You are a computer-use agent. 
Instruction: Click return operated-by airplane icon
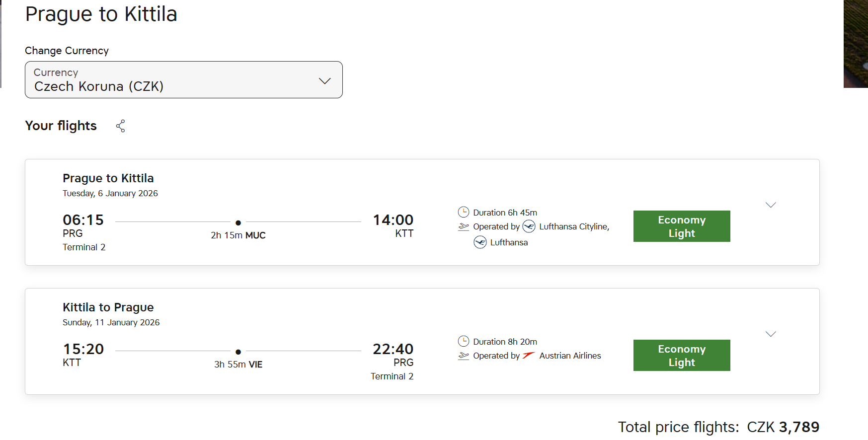click(463, 356)
